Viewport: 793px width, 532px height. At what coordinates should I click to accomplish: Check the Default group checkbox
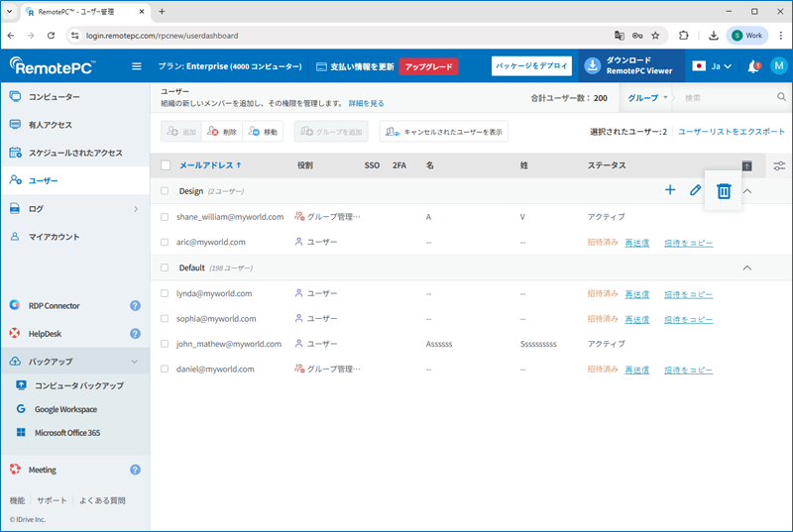165,267
